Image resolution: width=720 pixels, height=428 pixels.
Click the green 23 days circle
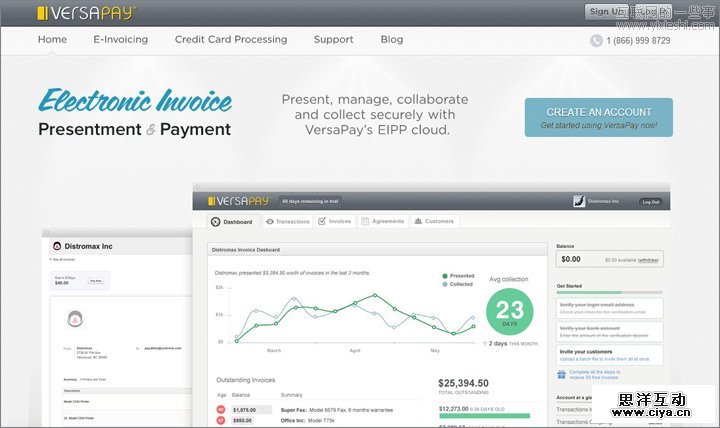tap(509, 311)
